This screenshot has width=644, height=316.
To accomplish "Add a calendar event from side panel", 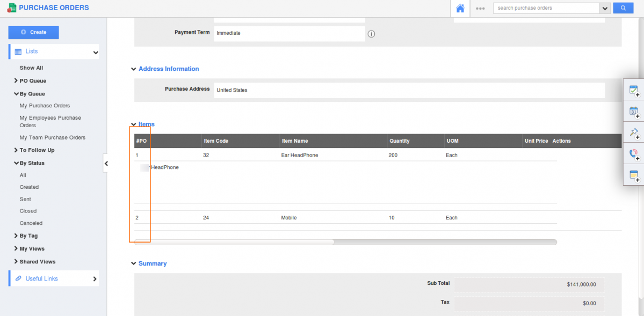I will pos(634,112).
